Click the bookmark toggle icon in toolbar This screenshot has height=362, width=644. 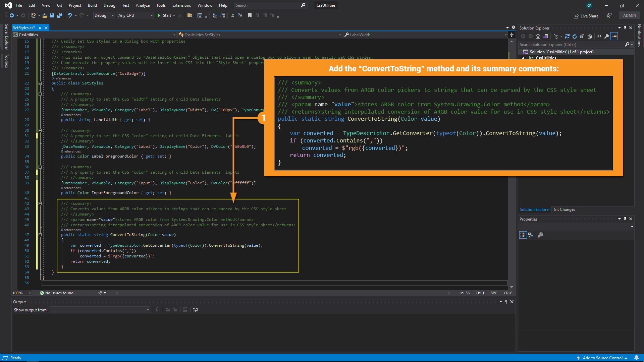coord(250,15)
